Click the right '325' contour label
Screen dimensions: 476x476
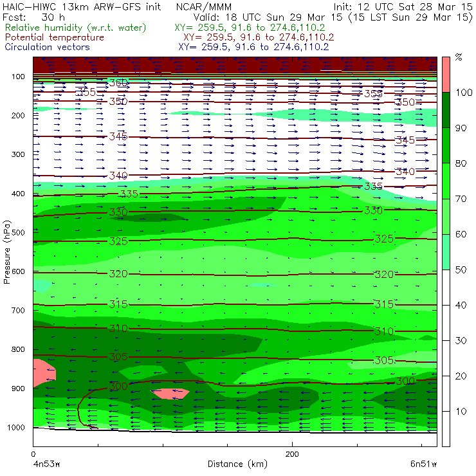pos(384,239)
